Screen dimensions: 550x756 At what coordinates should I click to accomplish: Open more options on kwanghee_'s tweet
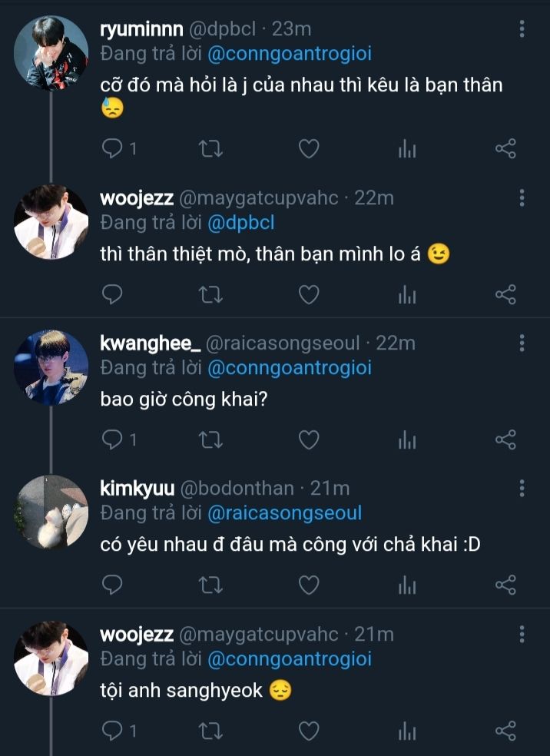tap(522, 343)
